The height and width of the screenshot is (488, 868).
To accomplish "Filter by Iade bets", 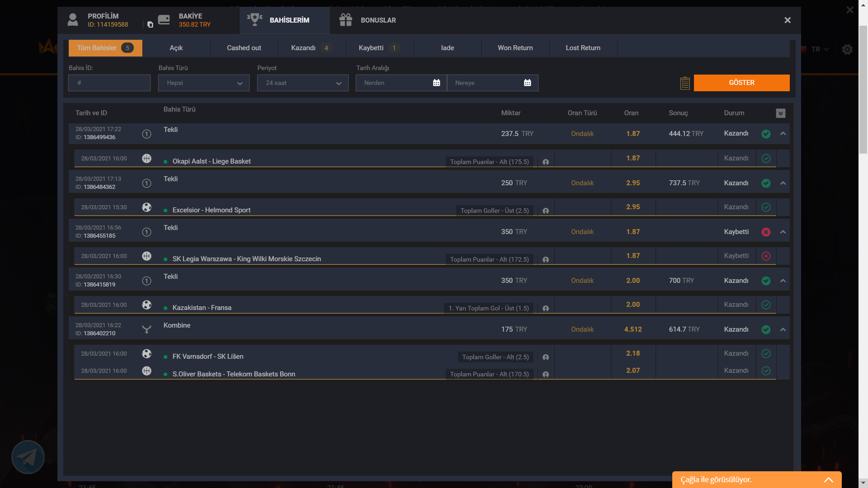I will click(448, 48).
